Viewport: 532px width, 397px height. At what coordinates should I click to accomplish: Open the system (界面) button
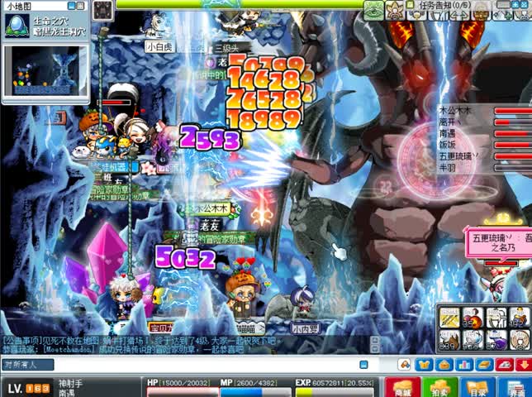coord(515,388)
